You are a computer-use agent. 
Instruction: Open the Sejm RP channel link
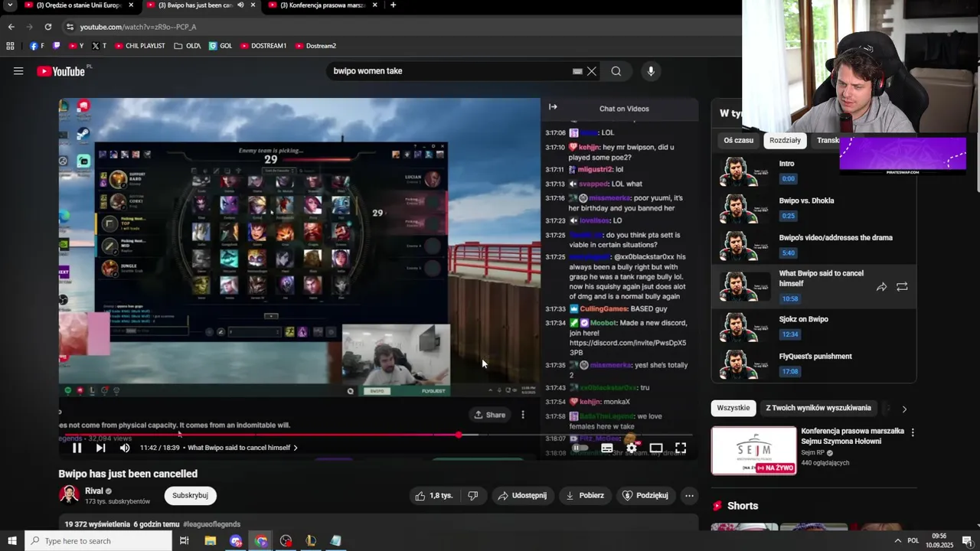pos(813,452)
